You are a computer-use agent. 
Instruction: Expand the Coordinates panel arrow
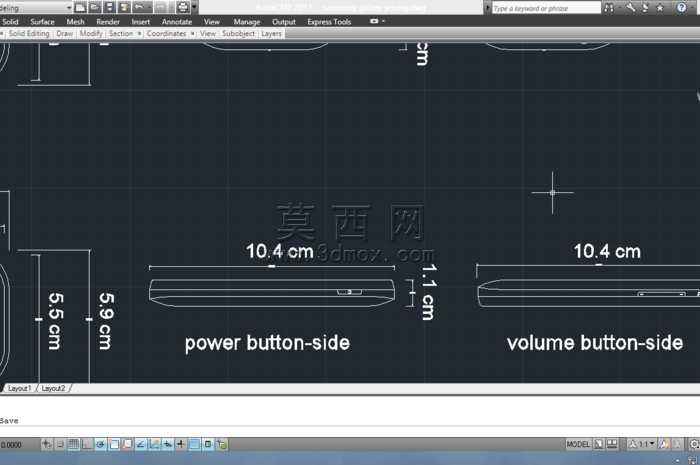pyautogui.click(x=192, y=33)
